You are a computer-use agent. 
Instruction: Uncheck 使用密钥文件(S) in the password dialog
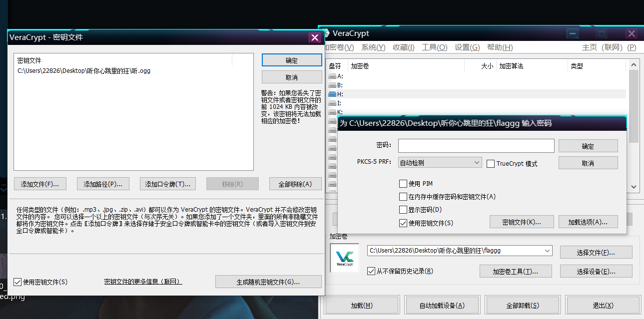(x=403, y=223)
